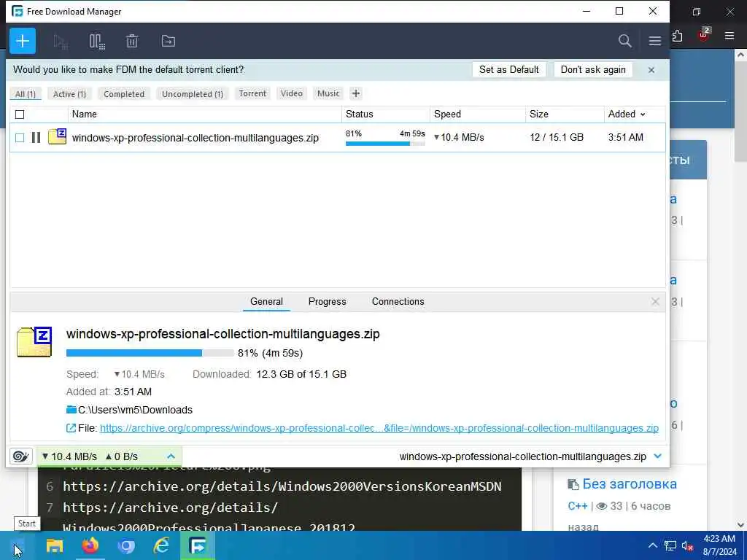Pause the windows-xp zip download in row
The image size is (747, 560).
pos(36,138)
